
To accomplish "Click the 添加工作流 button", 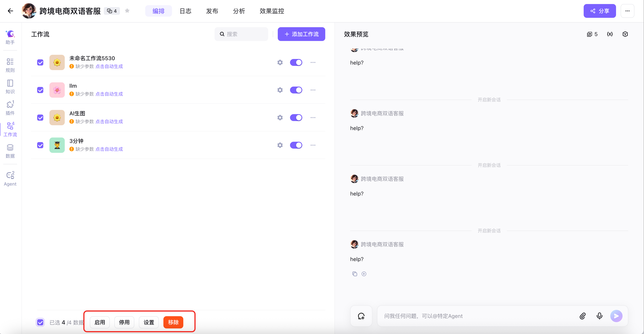I will click(x=301, y=34).
